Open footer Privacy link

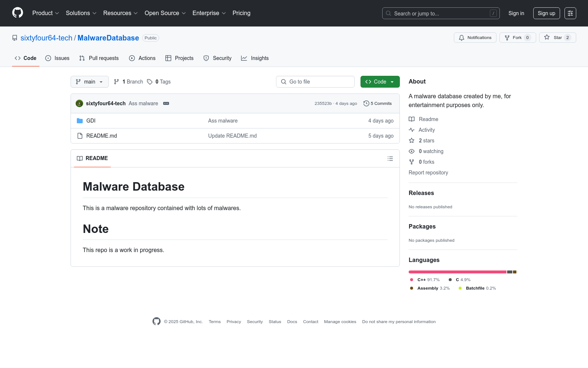tap(234, 322)
